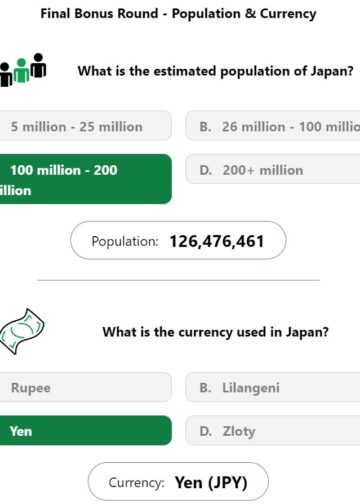Click the green figure in people icon
360x504 pixels.
21,71
